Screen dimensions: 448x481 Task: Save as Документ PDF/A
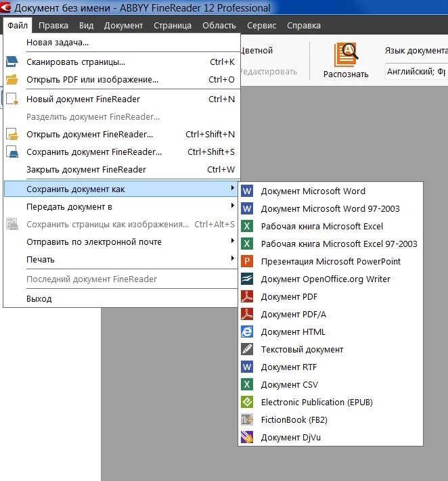[330, 314]
